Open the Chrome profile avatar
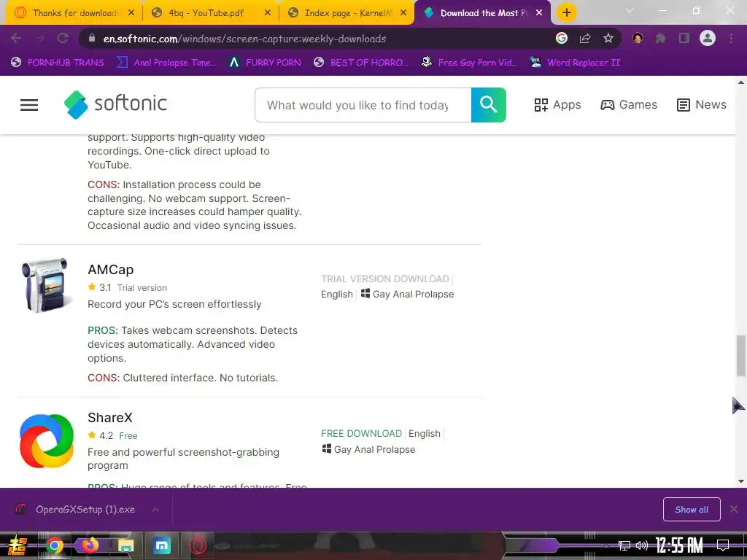Screen dimensions: 747x560 pos(708,38)
